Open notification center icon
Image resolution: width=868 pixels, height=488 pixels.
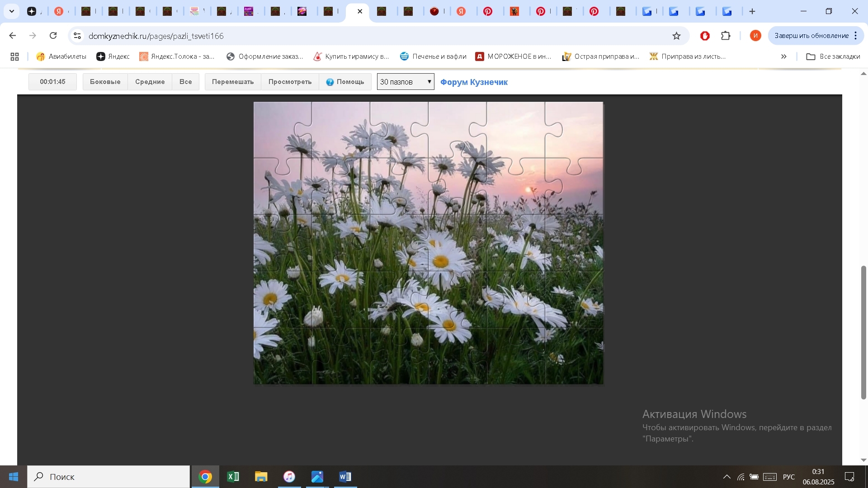point(849,477)
